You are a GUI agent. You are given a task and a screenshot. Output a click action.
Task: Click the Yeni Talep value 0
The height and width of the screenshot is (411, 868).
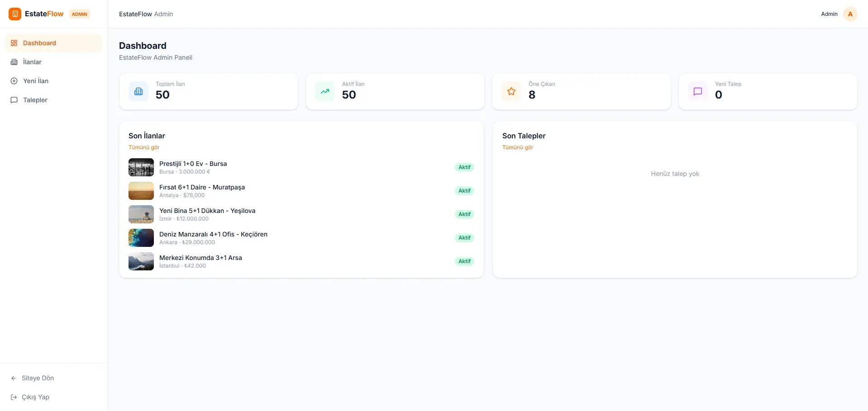718,95
